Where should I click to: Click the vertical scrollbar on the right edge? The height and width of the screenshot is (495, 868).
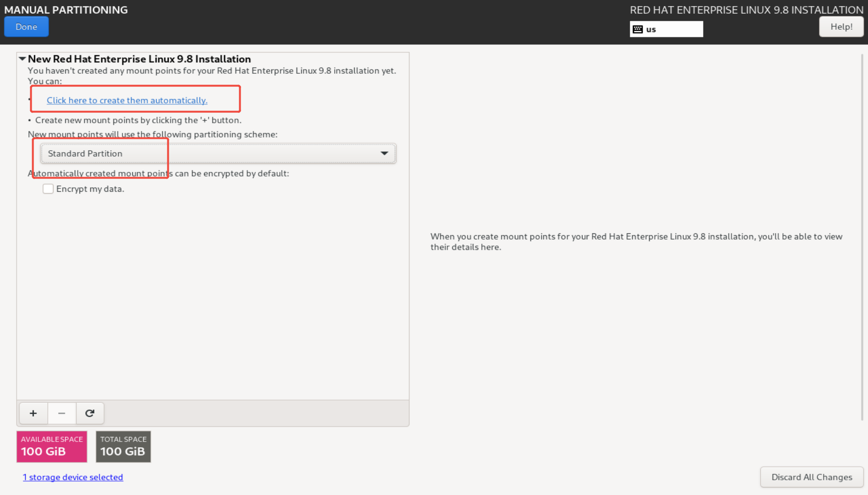[862, 236]
